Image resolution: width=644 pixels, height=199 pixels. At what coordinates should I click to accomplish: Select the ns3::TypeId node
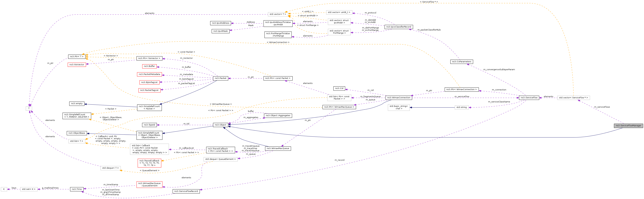(149, 125)
